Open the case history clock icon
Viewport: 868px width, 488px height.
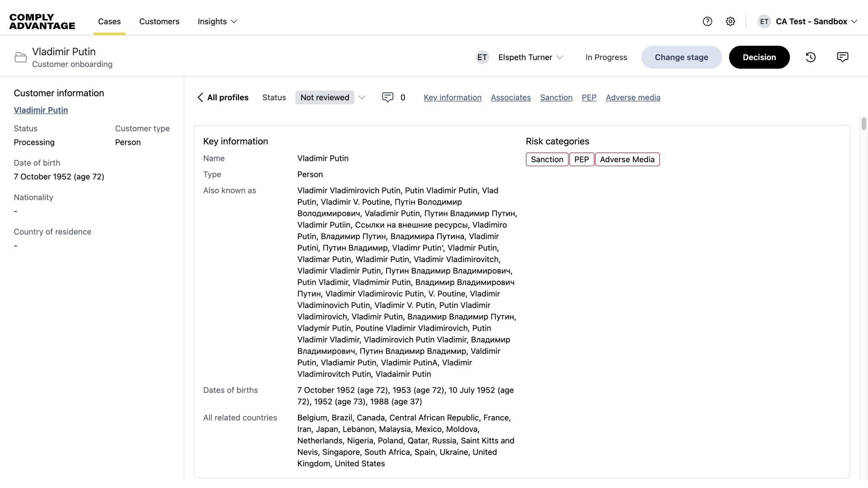pos(811,57)
